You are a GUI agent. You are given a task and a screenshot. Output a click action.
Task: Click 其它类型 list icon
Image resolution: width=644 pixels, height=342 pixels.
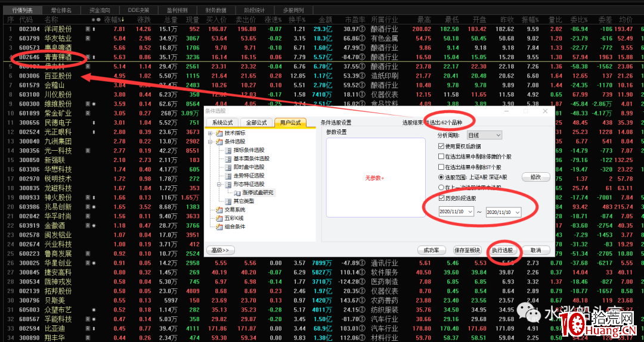[229, 201]
